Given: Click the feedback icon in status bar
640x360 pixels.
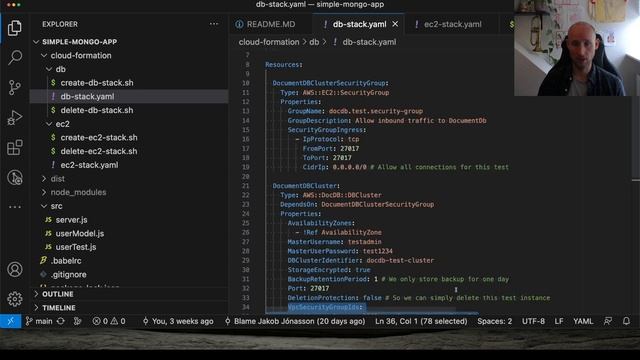Looking at the screenshot, I should (x=608, y=321).
